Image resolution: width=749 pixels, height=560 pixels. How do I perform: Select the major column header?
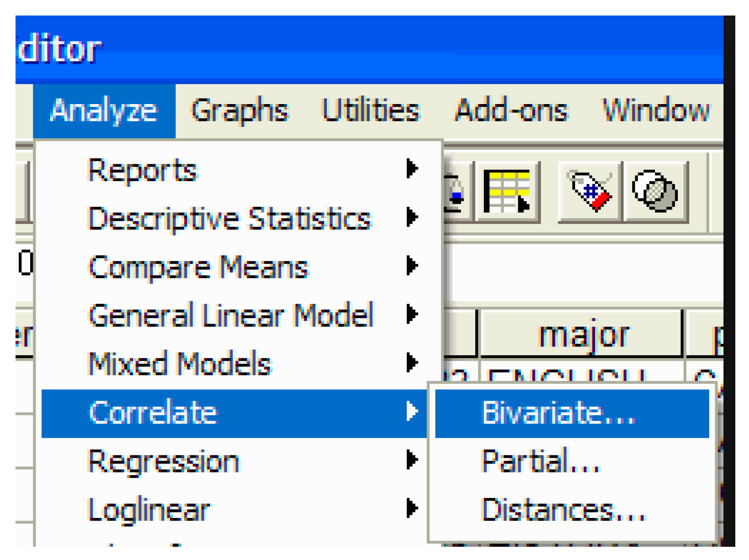point(583,335)
